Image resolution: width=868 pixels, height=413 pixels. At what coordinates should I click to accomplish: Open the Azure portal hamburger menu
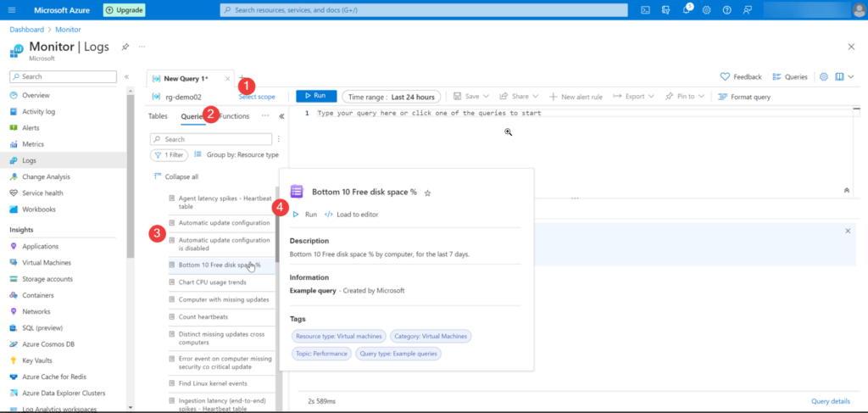[12, 10]
